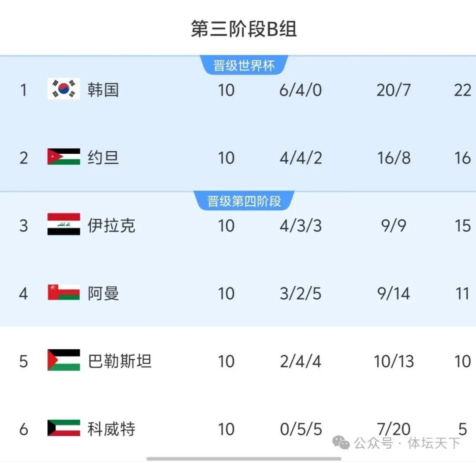The image size is (476, 462).
Task: Click Jordan's 4/4/2 record
Action: click(x=301, y=157)
